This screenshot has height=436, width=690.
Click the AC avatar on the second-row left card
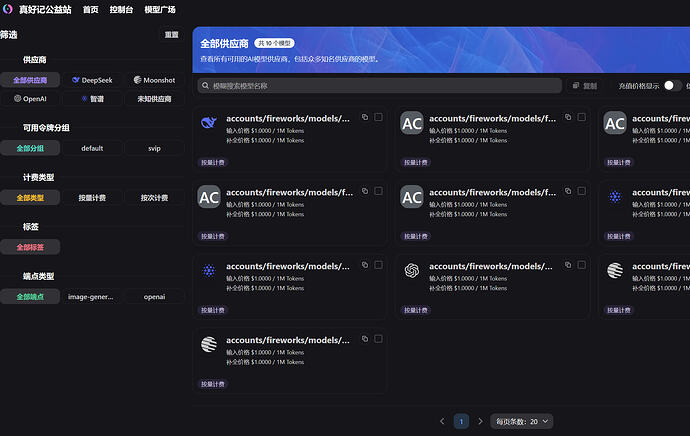209,197
